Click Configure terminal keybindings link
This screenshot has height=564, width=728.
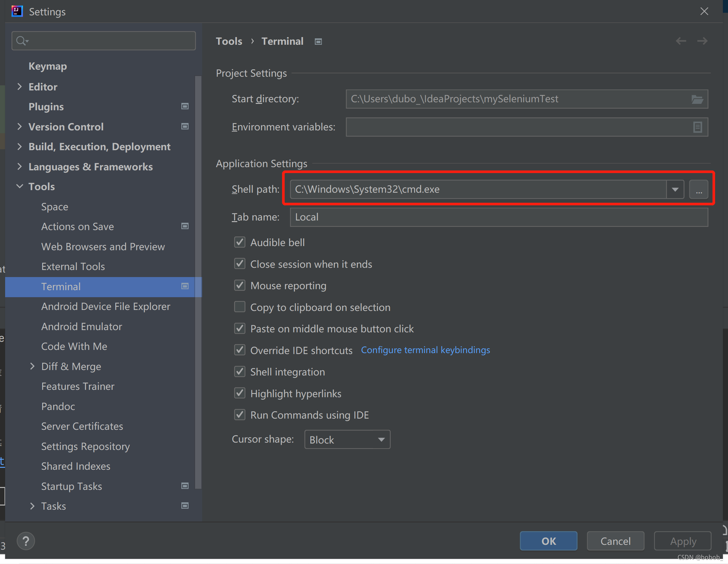click(425, 350)
